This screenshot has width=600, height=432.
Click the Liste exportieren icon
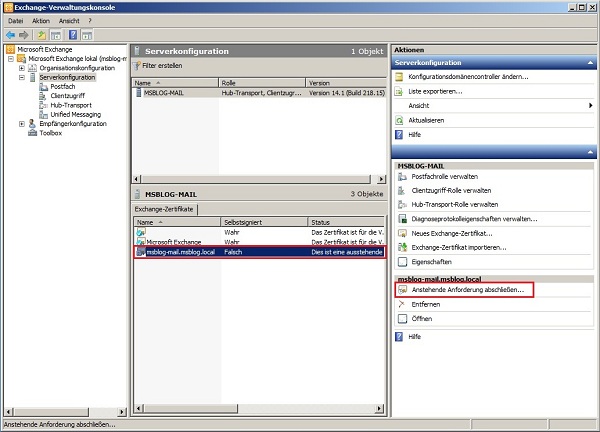click(399, 91)
